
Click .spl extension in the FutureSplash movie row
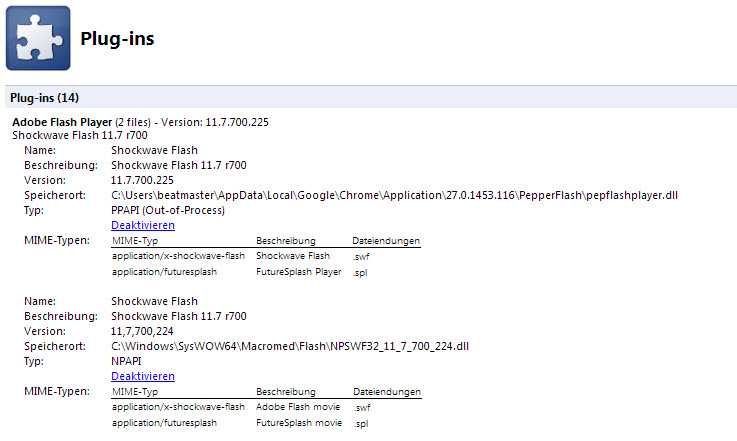[x=361, y=424]
